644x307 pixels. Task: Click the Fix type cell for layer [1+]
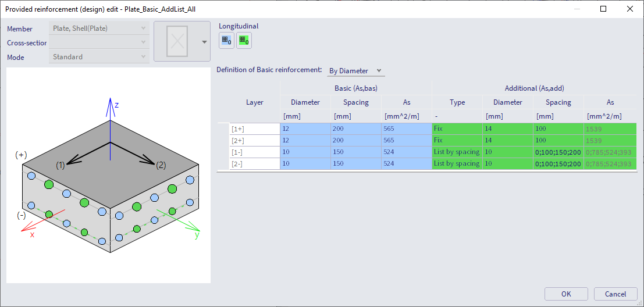[x=457, y=128]
